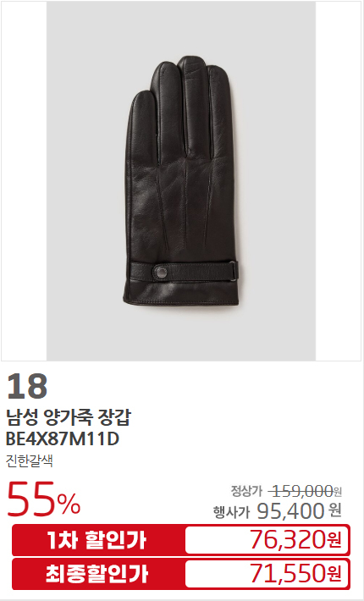Image resolution: width=364 pixels, height=601 pixels.
Task: Click the 행사가 95,400 원 price
Action: coord(278,511)
